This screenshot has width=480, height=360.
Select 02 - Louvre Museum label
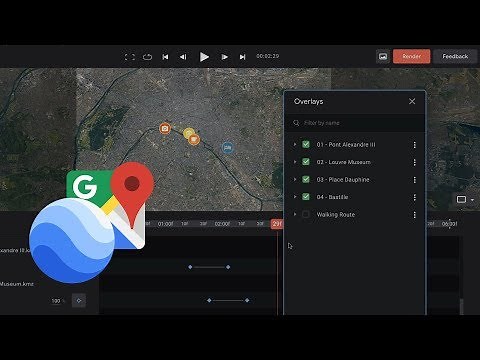tap(343, 162)
